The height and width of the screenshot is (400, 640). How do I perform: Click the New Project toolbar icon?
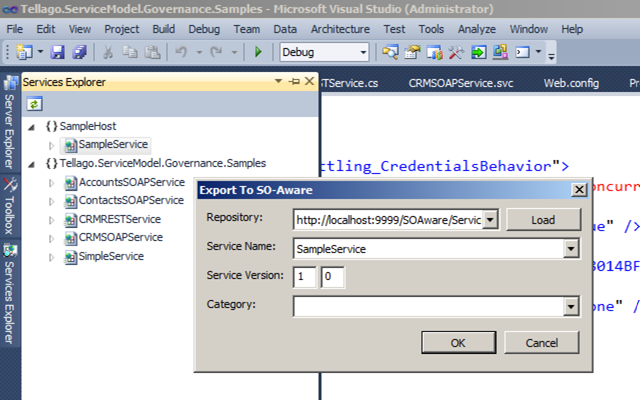point(24,52)
